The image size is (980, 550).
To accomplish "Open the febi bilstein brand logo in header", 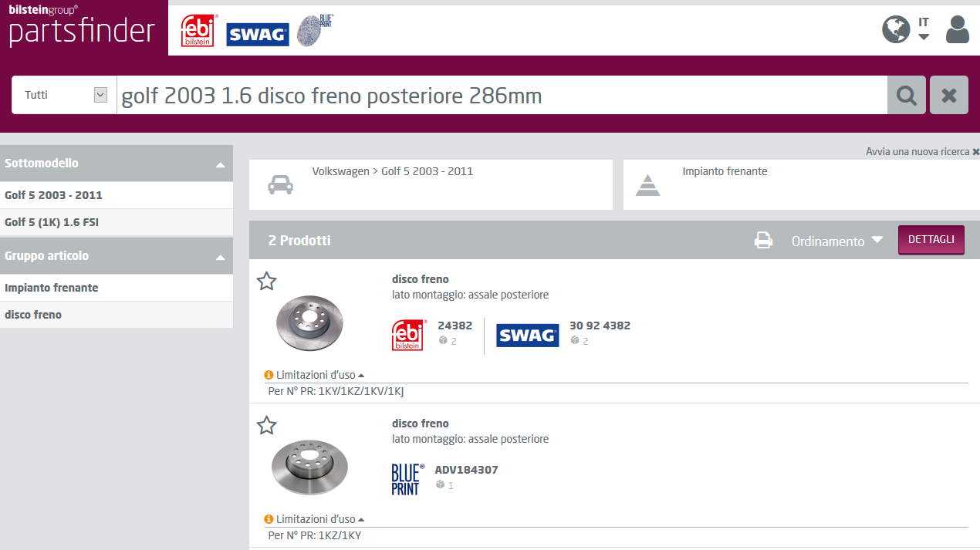I will pyautogui.click(x=198, y=31).
